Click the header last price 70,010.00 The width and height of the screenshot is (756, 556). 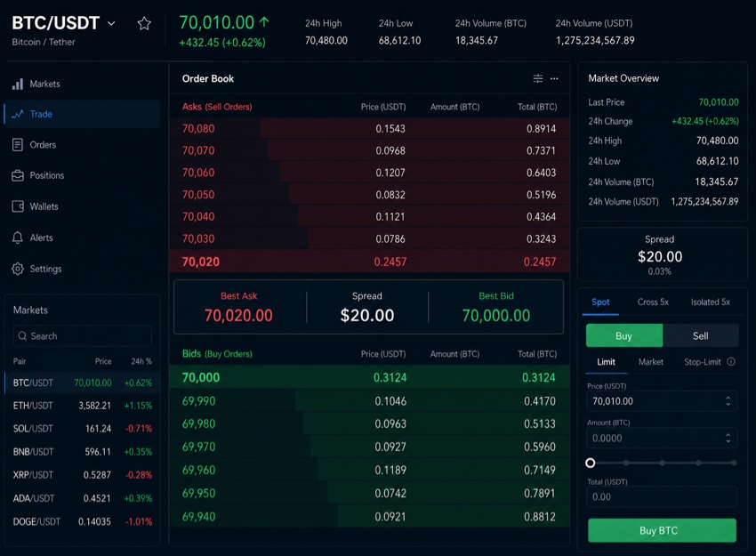point(216,22)
